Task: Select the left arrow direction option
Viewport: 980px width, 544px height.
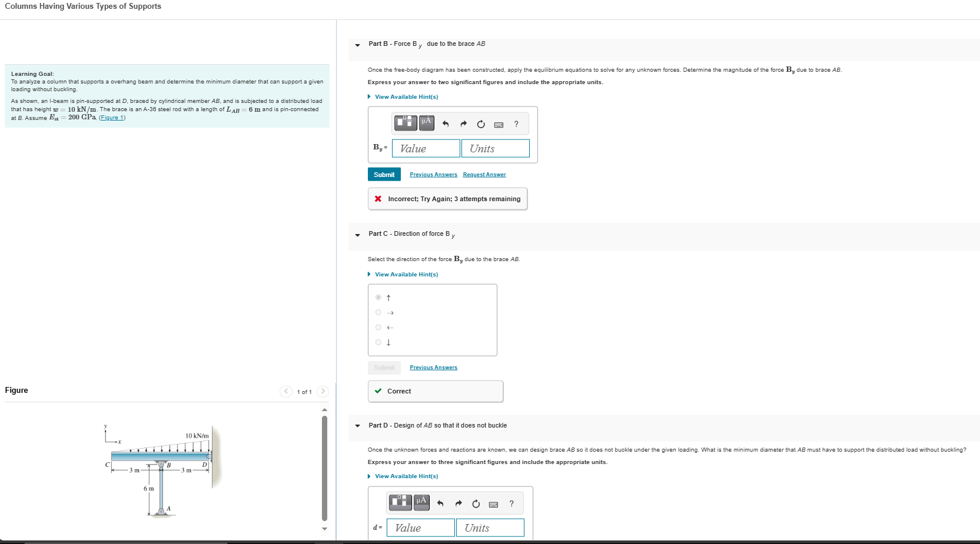Action: (x=378, y=327)
